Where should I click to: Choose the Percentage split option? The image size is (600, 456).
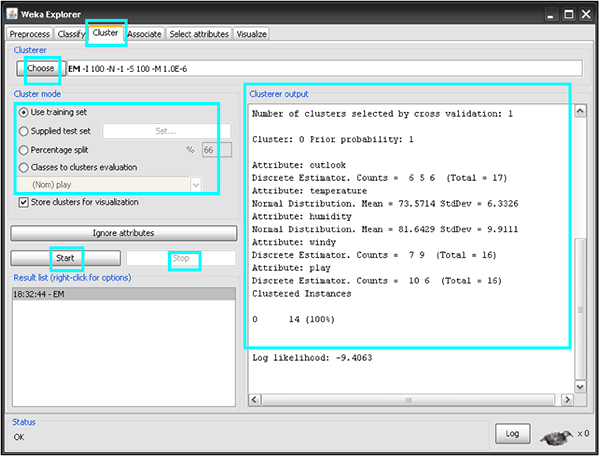[54, 150]
